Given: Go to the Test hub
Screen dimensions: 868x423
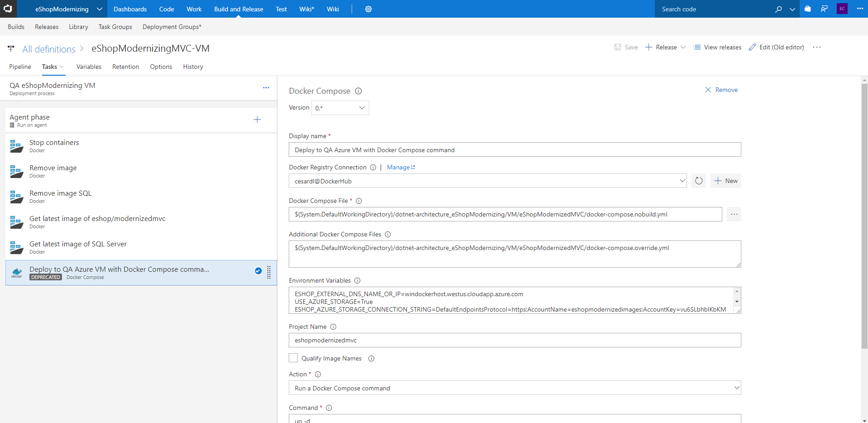Looking at the screenshot, I should coord(281,9).
